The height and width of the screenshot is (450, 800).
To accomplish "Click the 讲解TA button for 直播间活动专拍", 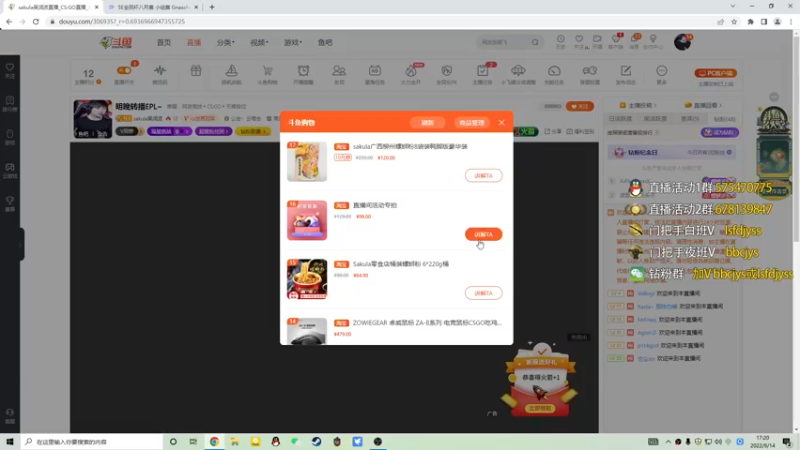I will click(483, 234).
